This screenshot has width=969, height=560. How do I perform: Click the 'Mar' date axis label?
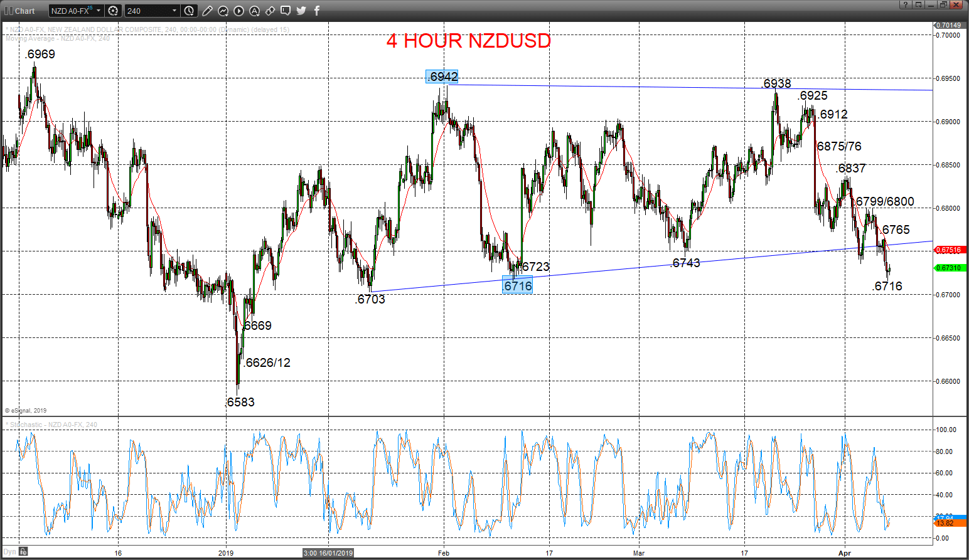tap(639, 553)
